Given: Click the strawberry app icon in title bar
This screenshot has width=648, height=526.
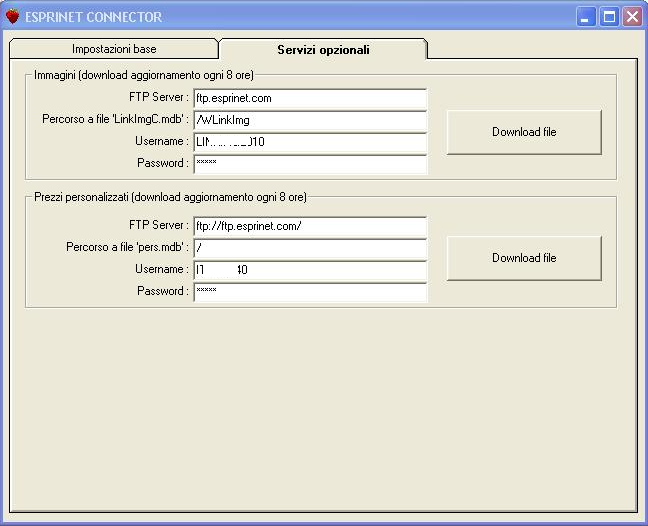Looking at the screenshot, I should pyautogui.click(x=12, y=17).
